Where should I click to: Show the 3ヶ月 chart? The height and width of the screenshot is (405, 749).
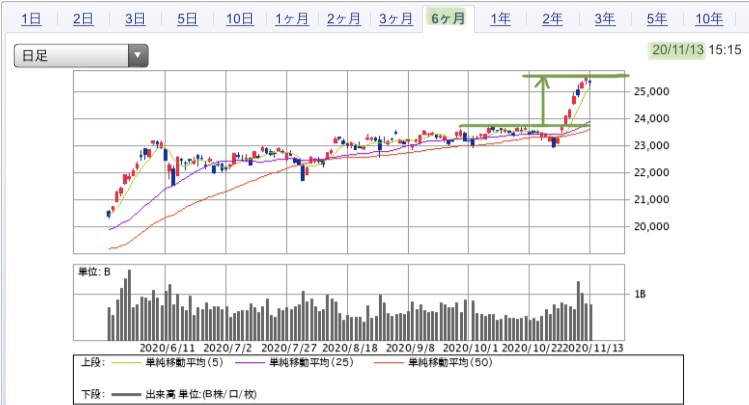396,19
